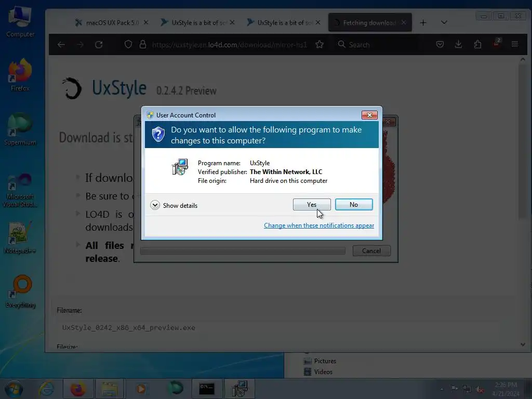Click Yes in User Account Control dialog
Screen dimensions: 532x399
312,205
